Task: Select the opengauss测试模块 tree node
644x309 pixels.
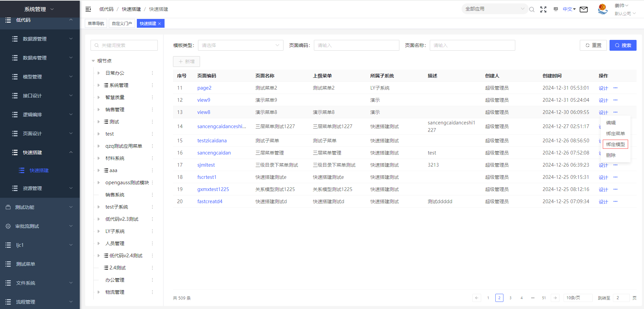Action: (127, 183)
